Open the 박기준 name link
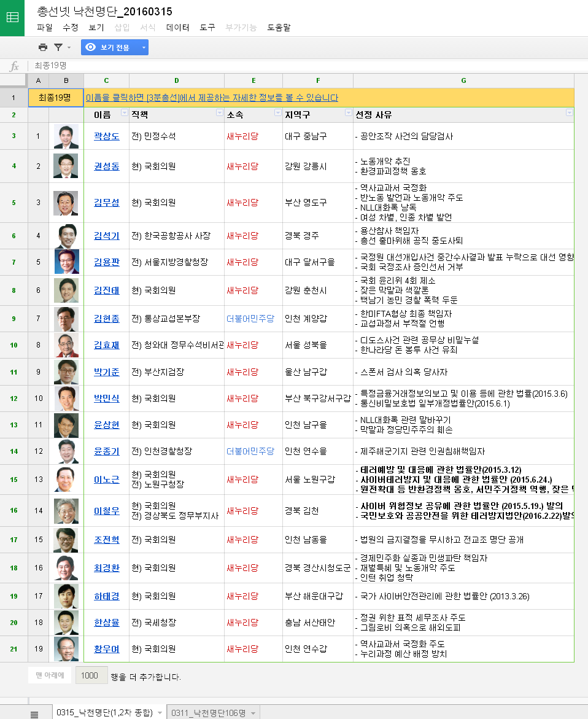This screenshot has width=588, height=719. point(107,372)
